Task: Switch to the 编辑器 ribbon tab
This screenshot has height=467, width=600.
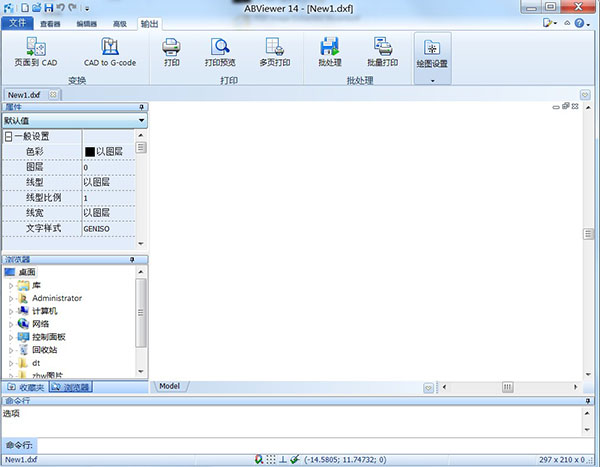Action: (87, 22)
